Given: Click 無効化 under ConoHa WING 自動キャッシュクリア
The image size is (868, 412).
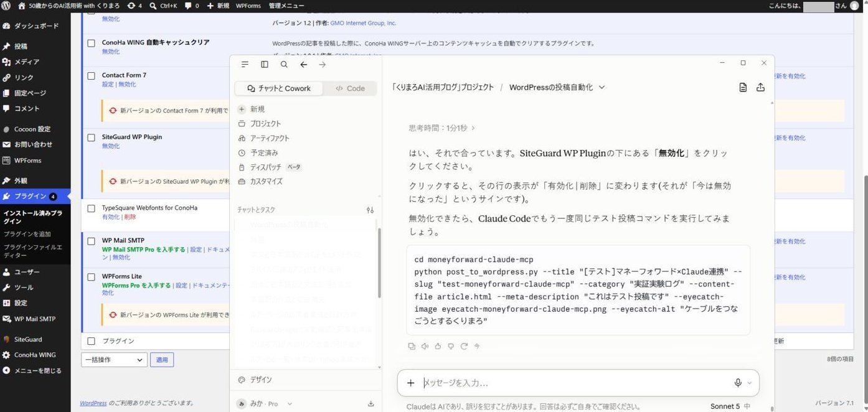Looking at the screenshot, I should point(111,52).
